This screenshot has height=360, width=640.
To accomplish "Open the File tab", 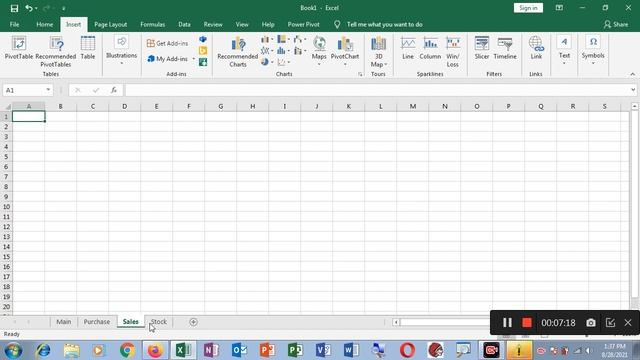I will [14, 24].
